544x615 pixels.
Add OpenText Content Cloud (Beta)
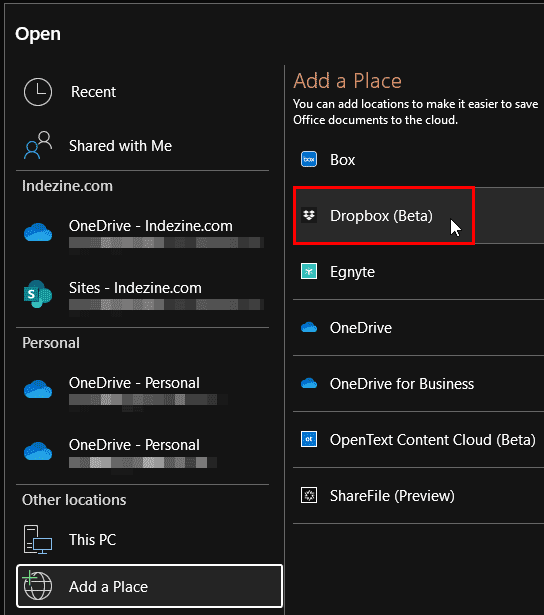[418, 440]
